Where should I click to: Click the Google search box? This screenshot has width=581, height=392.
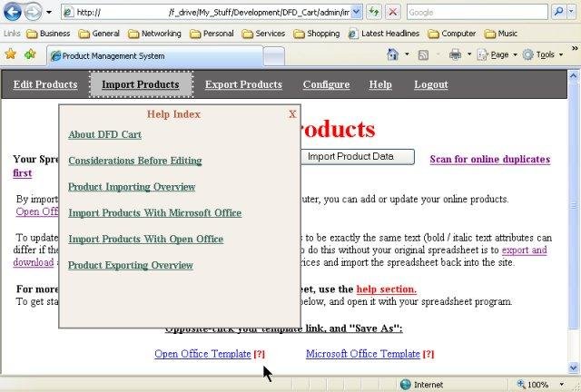(477, 12)
